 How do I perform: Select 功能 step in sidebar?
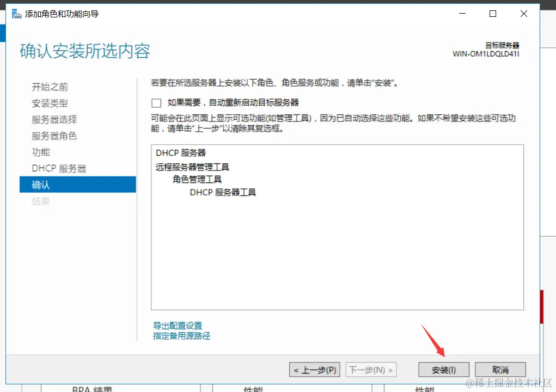(41, 152)
